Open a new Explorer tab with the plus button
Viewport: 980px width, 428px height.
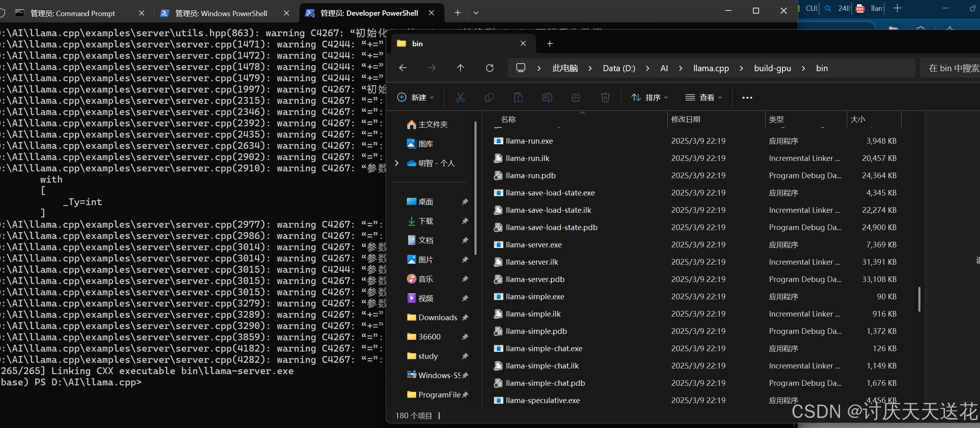[549, 43]
